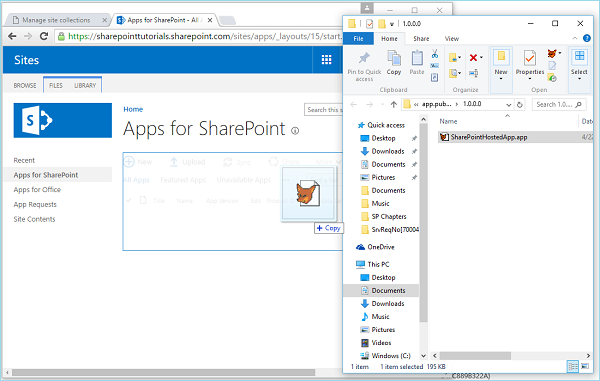Click the up-folder arrow in Explorer
600x381 pixels.
(x=394, y=104)
